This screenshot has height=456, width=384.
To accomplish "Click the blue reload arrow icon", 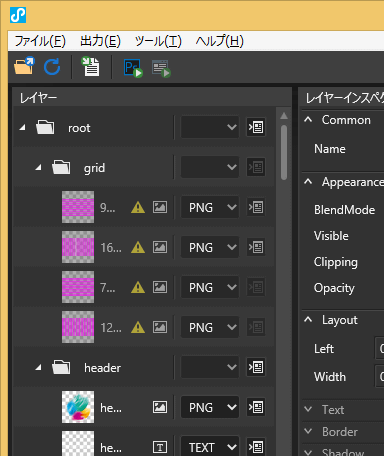I will [x=52, y=66].
